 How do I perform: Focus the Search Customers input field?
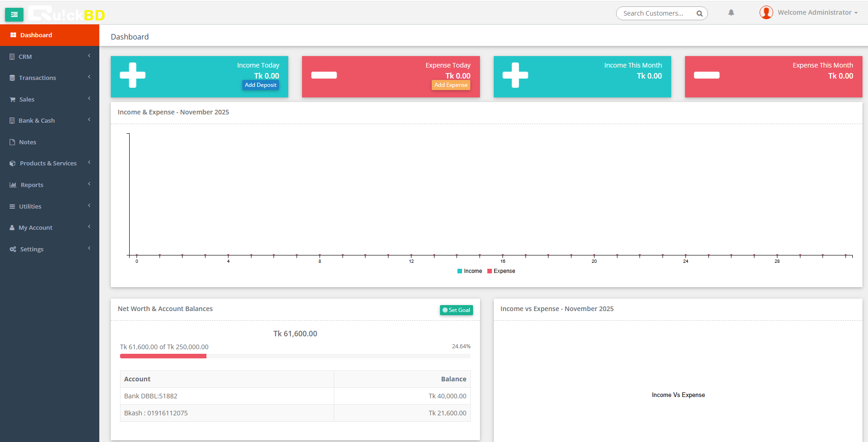click(655, 13)
